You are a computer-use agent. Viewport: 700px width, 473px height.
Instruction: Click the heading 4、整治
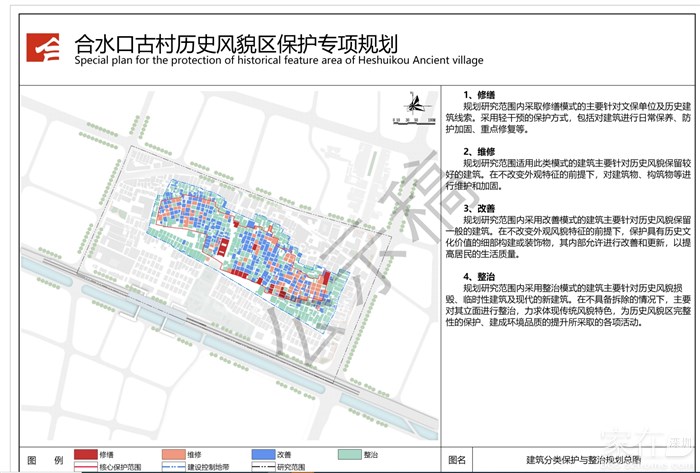[478, 275]
